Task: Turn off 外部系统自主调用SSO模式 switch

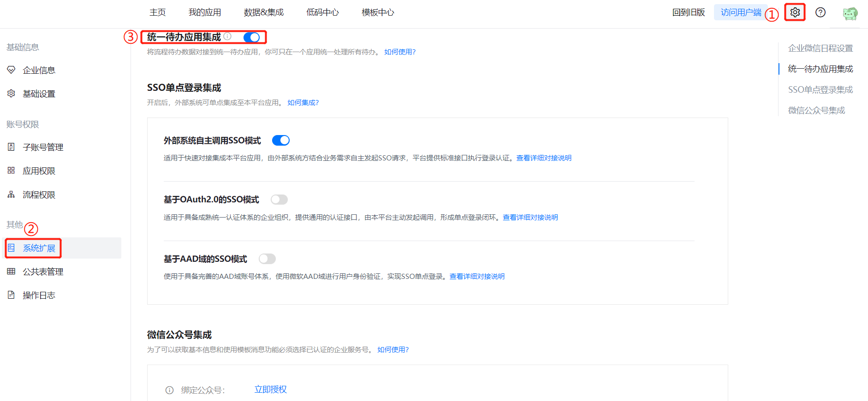Action: point(280,141)
